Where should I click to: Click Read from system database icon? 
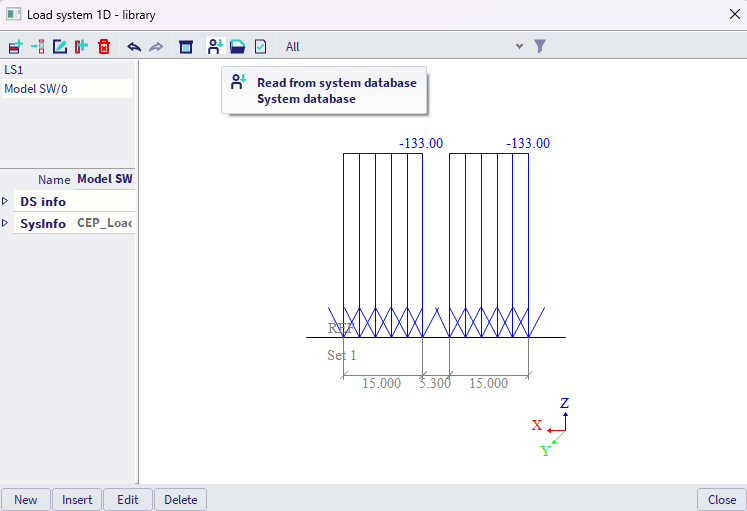[x=214, y=46]
